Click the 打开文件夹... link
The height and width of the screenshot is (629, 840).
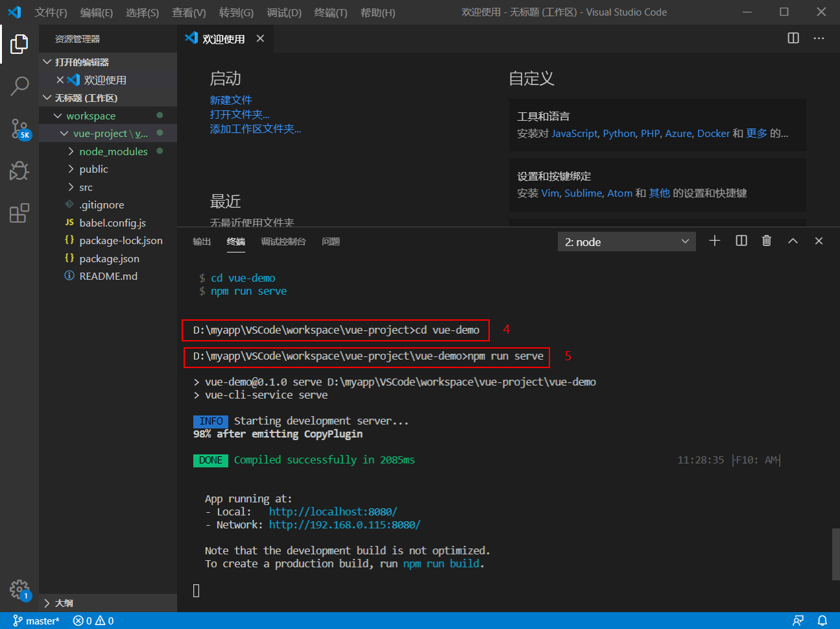coord(239,114)
